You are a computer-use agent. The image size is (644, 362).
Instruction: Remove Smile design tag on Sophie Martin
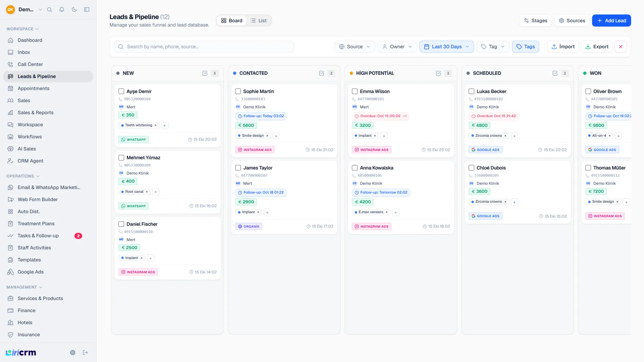coord(267,136)
